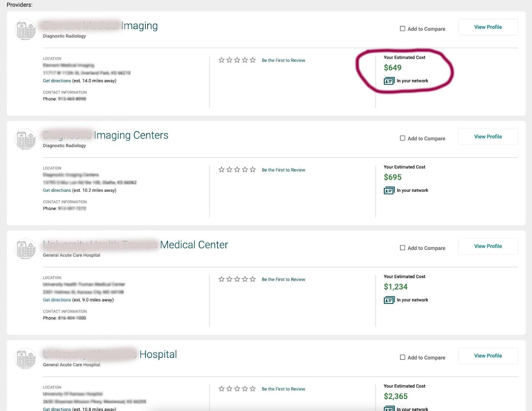The image size is (532, 411).
Task: Open View Profile for the $649 Imaging provider
Action: point(488,27)
